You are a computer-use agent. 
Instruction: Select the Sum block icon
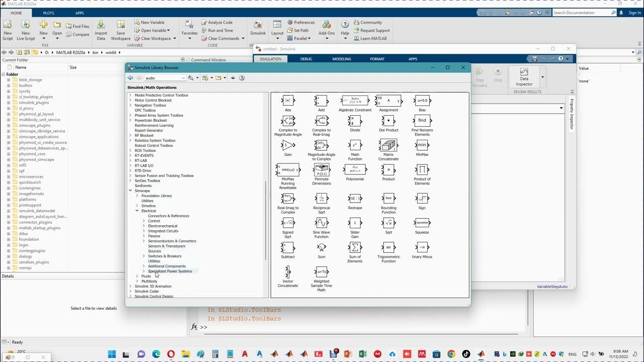321,247
